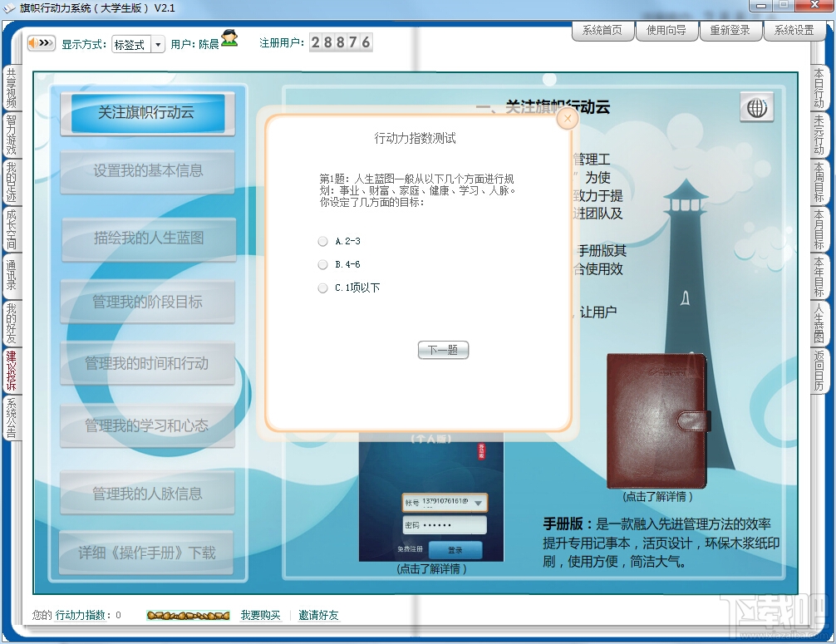Select 管理我的学习和心态 menu button
Screen dimensions: 836x644
click(148, 426)
